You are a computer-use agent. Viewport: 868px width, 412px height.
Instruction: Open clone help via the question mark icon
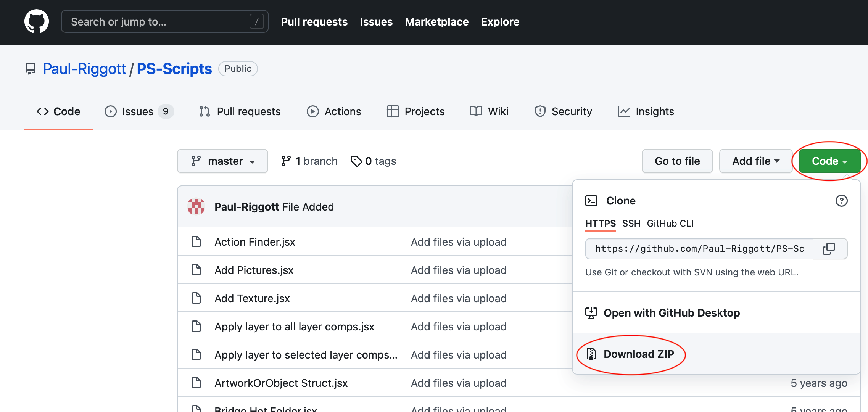(x=841, y=201)
